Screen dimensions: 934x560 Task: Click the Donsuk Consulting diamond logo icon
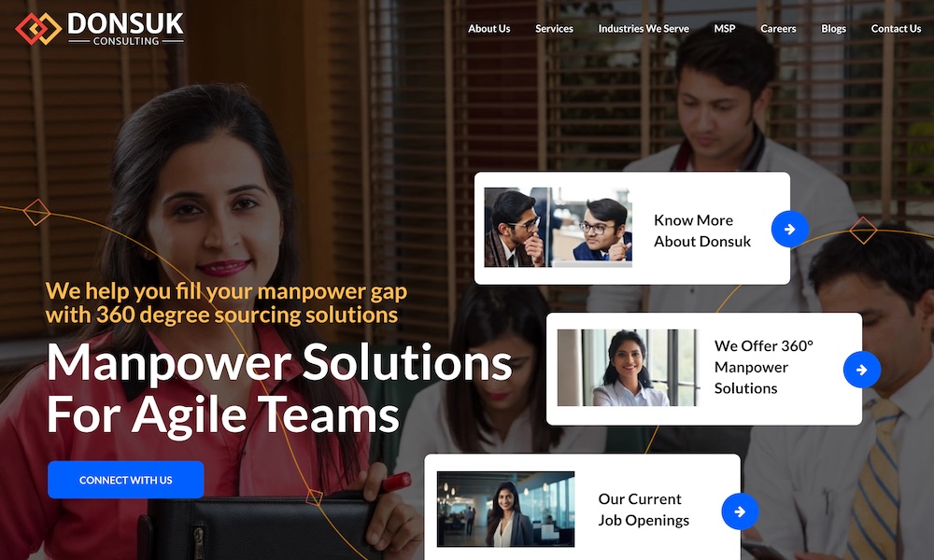click(38, 29)
